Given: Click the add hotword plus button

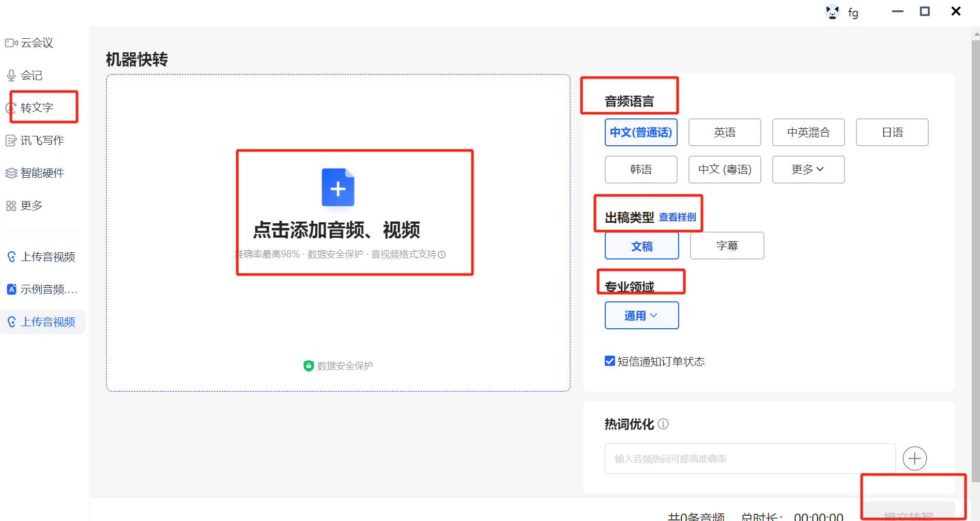Looking at the screenshot, I should [914, 458].
